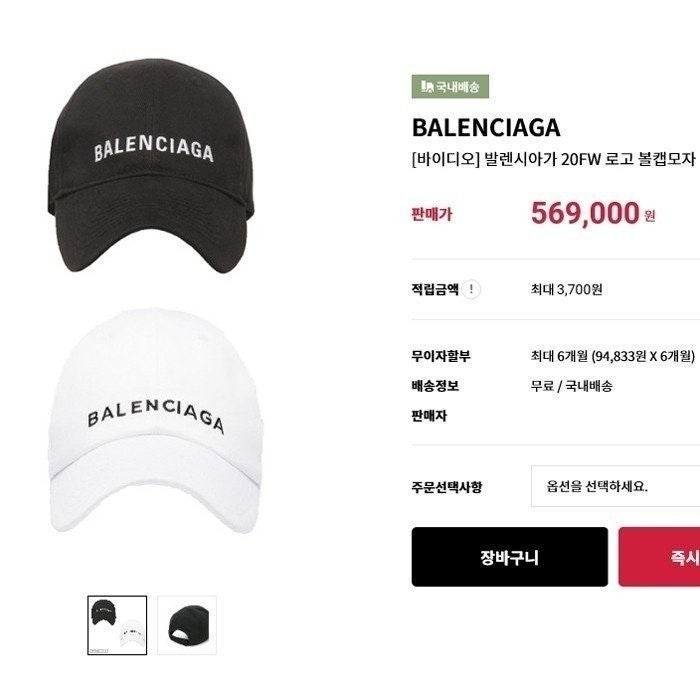This screenshot has width=700, height=700.
Task: Select the cap back view thumbnail
Action: pyautogui.click(x=187, y=625)
